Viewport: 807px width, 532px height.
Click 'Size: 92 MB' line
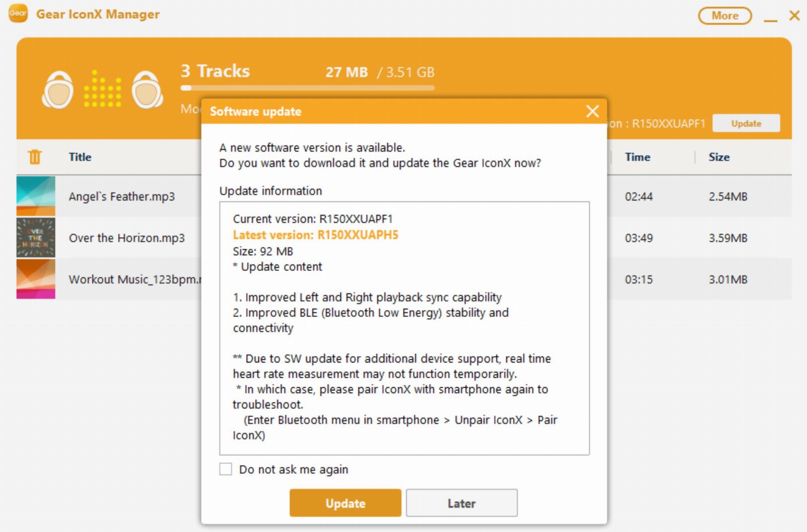(x=263, y=251)
